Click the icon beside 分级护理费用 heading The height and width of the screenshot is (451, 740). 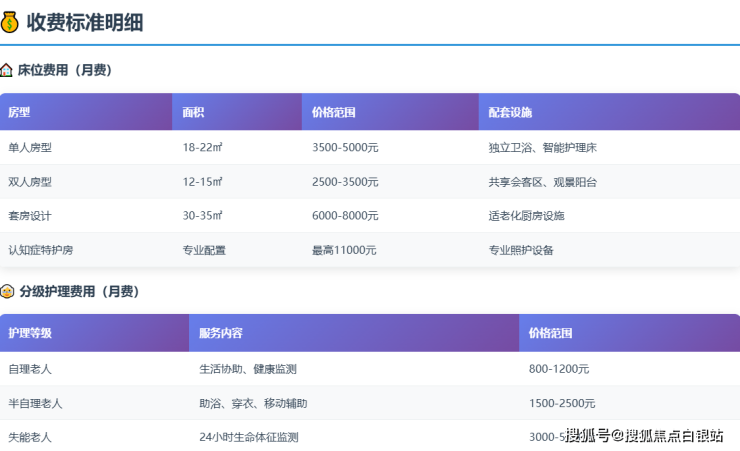click(x=7, y=292)
